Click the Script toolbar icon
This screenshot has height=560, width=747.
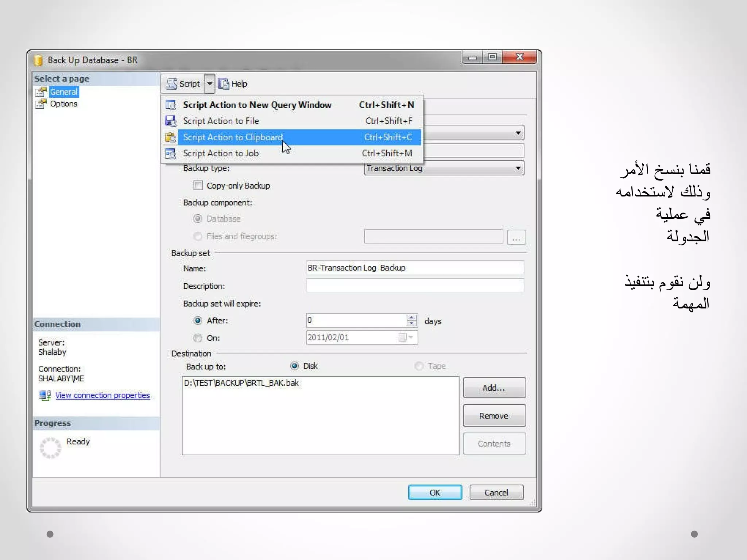pyautogui.click(x=171, y=84)
